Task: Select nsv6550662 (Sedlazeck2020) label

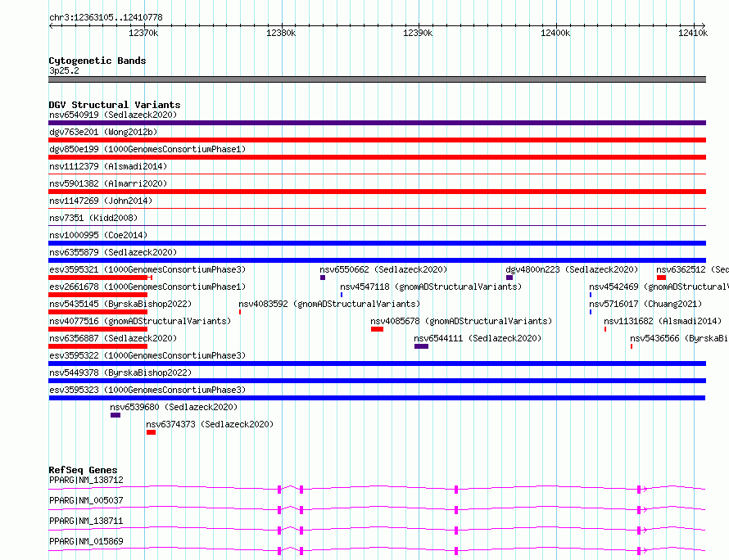Action: [383, 269]
